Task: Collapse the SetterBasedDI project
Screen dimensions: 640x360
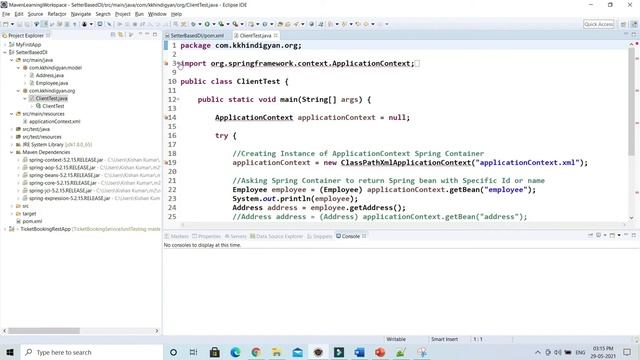Action: (5, 52)
